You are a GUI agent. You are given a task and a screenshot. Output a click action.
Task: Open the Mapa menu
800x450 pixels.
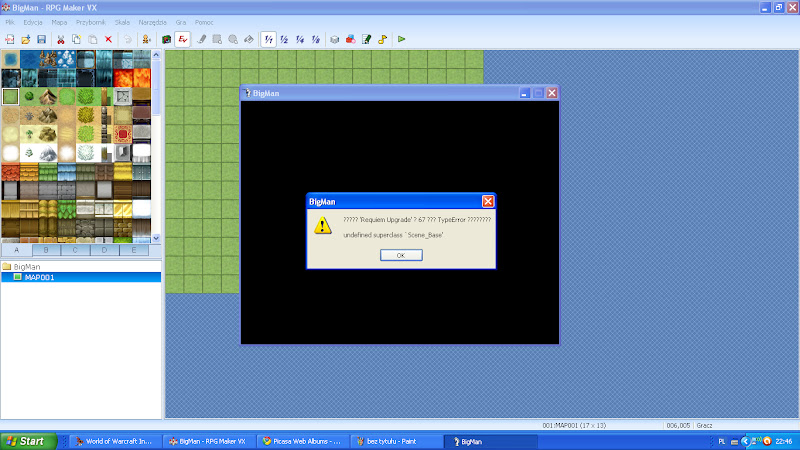pos(59,22)
